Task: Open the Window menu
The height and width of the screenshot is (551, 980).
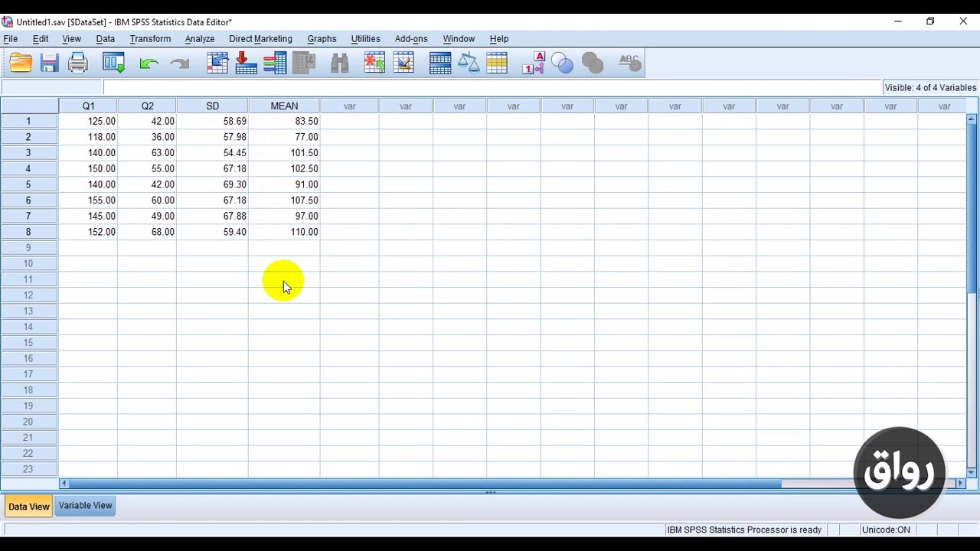Action: (x=459, y=38)
